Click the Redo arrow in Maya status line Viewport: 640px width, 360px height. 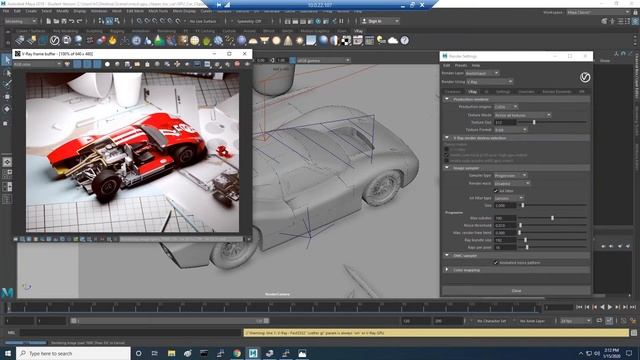click(x=80, y=21)
